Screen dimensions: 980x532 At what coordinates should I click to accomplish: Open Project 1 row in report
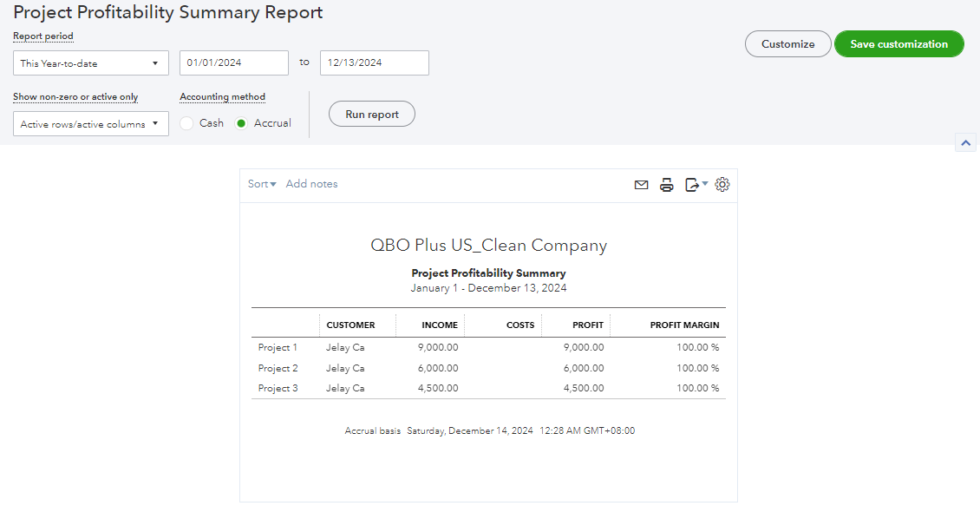pos(278,347)
